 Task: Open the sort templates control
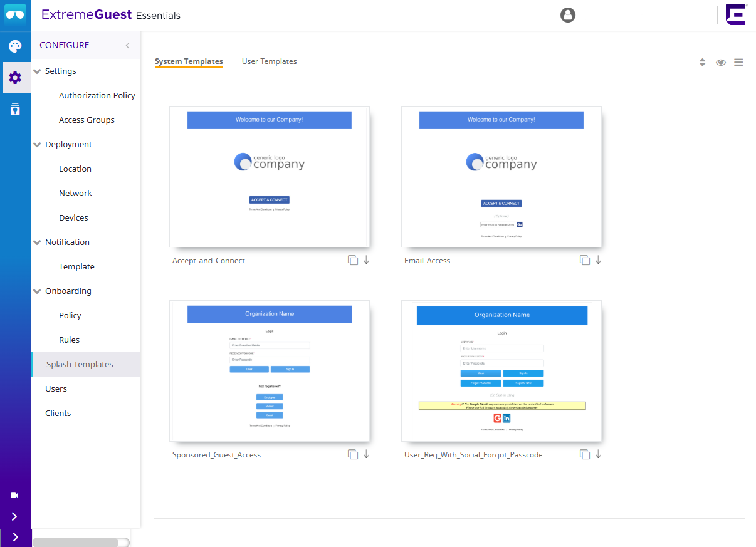click(x=702, y=62)
